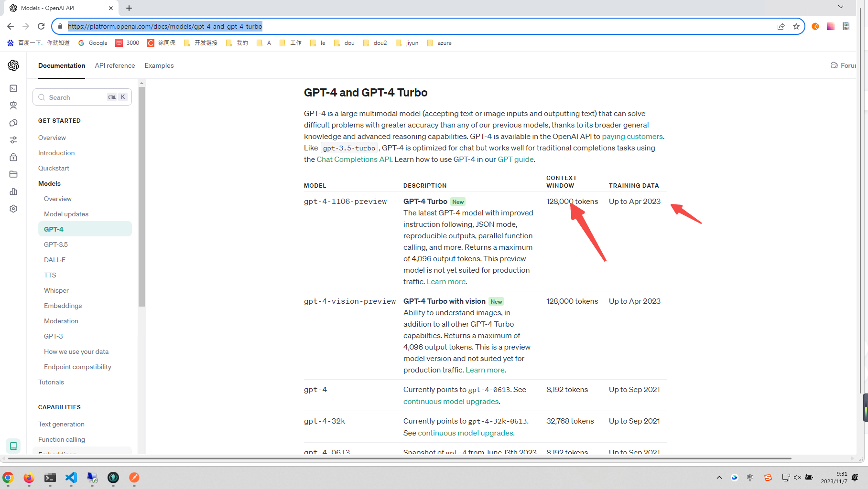Image resolution: width=868 pixels, height=489 pixels.
Task: Open continuous model upgrades link in gpt-4 row
Action: (451, 401)
